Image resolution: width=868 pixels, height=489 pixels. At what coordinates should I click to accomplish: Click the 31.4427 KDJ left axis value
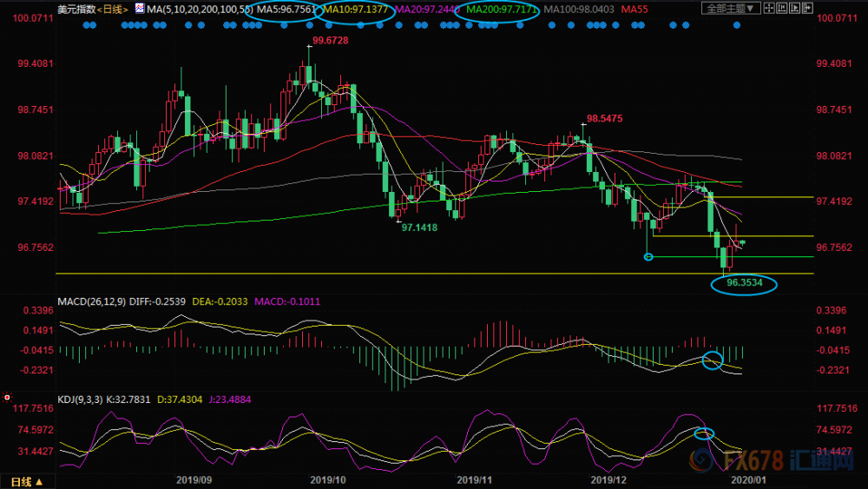click(x=36, y=452)
